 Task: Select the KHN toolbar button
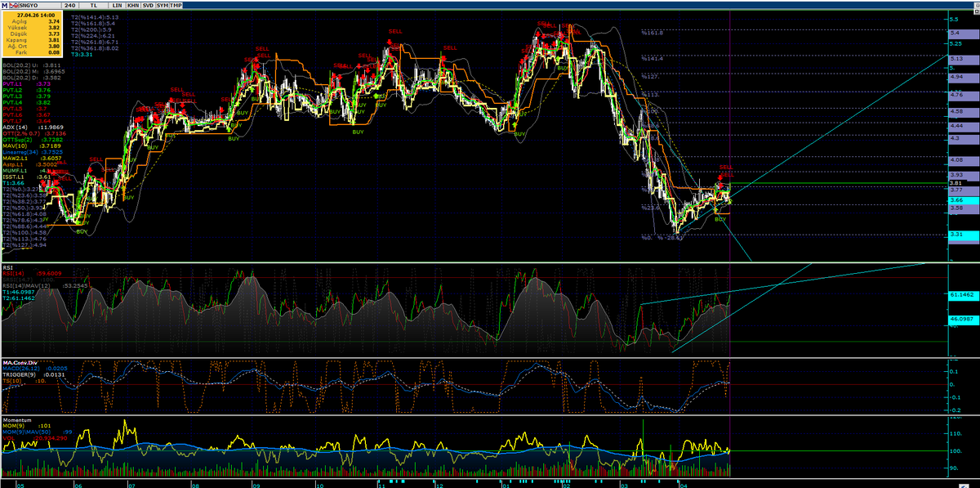133,6
